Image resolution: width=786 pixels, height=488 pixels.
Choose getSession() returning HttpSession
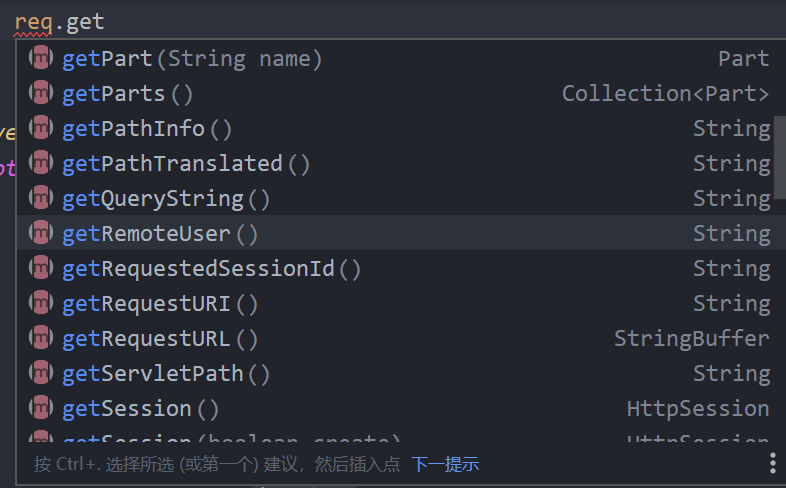tap(140, 409)
